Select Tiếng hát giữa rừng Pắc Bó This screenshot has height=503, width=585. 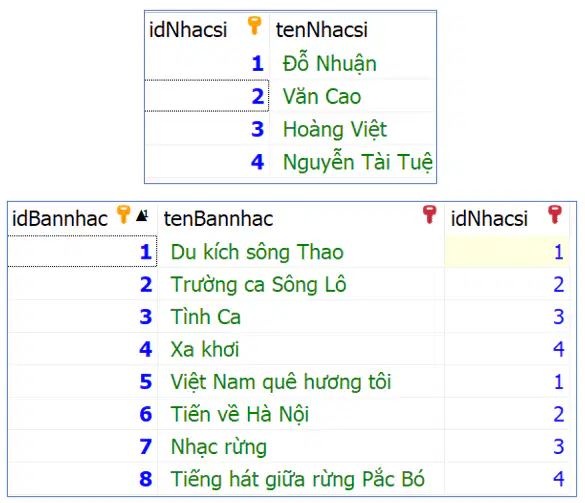[297, 479]
